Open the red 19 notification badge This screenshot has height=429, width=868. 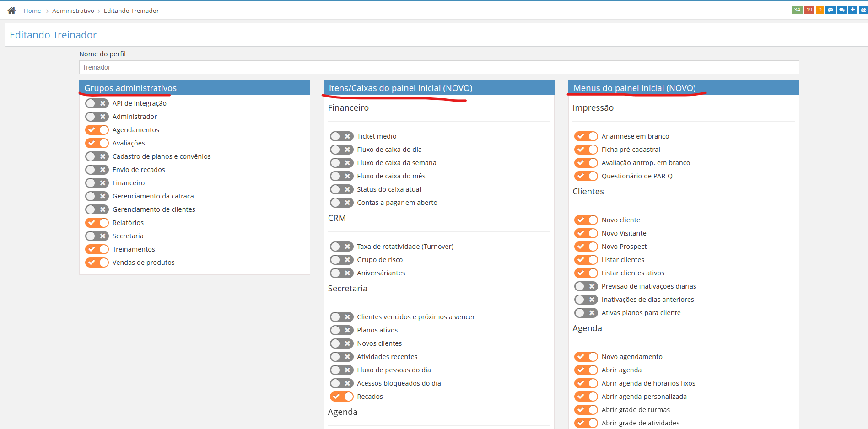coord(809,10)
